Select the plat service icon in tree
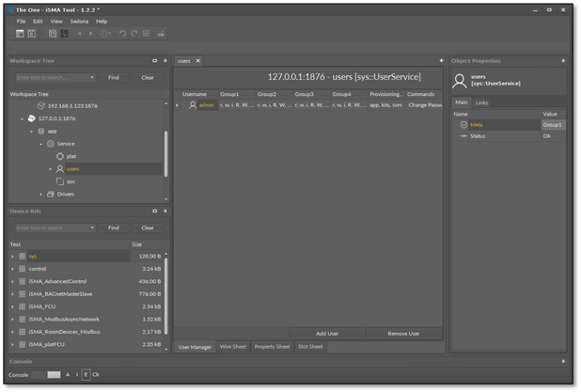The height and width of the screenshot is (392, 581). click(x=60, y=156)
